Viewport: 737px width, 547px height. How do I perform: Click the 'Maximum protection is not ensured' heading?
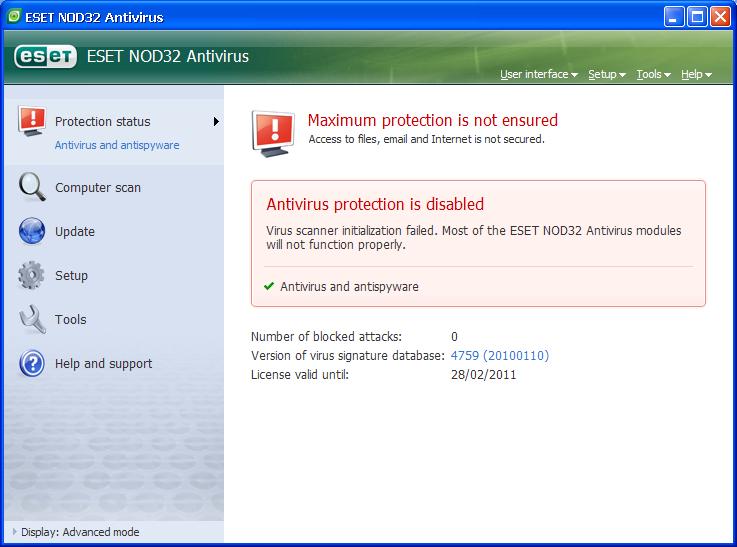coord(432,120)
